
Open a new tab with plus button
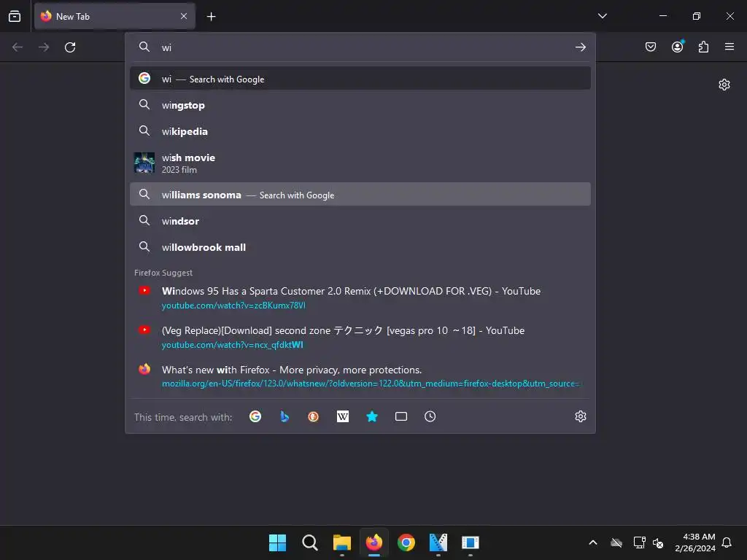point(211,17)
